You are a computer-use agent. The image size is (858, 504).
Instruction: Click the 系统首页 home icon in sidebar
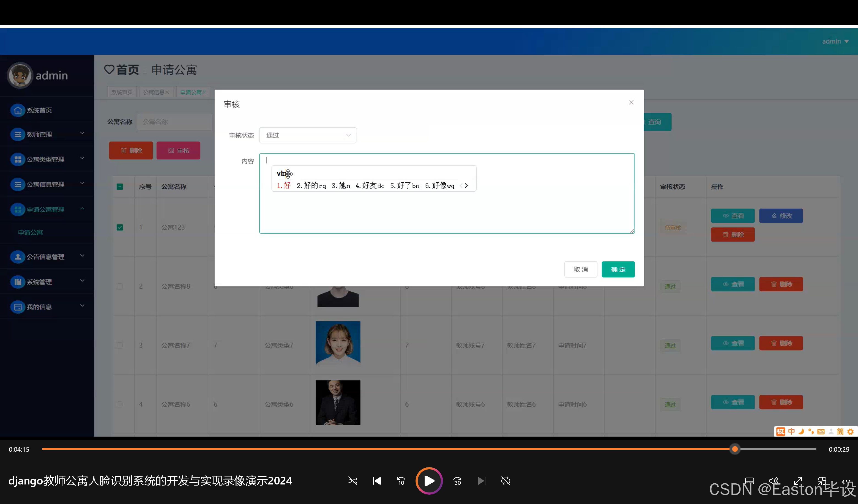(x=18, y=110)
